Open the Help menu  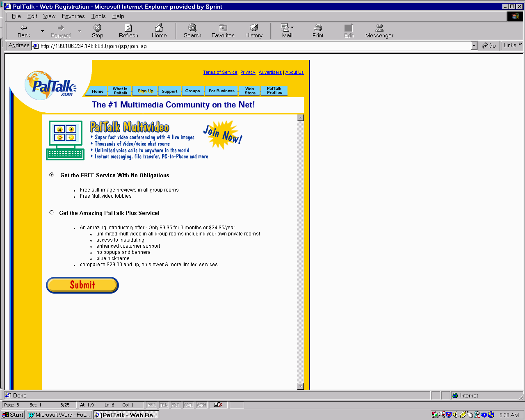pos(118,16)
